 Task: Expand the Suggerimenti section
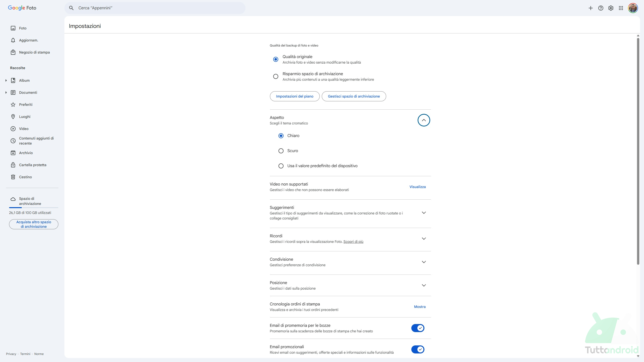(424, 213)
